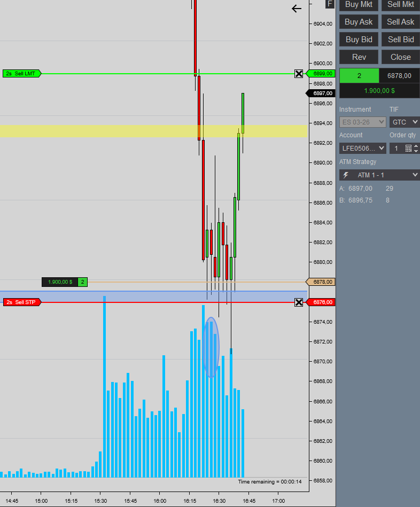Click the 17:00 time axis label
Image resolution: width=420 pixels, height=507 pixels.
pos(278,501)
